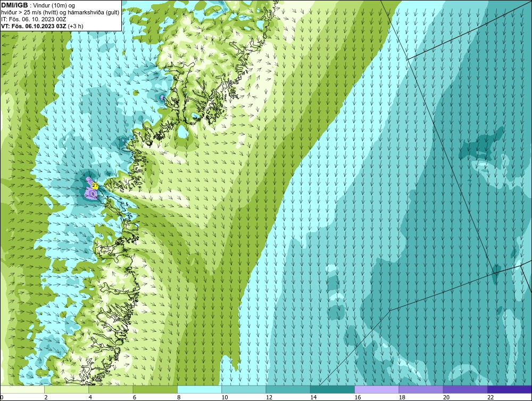532x401 pixels.
Task: Click the yellow 27 gust label
Action: point(95,186)
